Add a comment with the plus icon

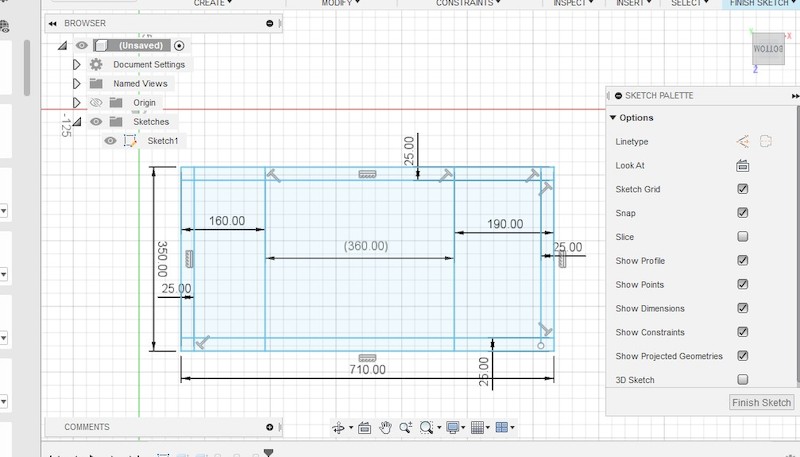coord(269,427)
